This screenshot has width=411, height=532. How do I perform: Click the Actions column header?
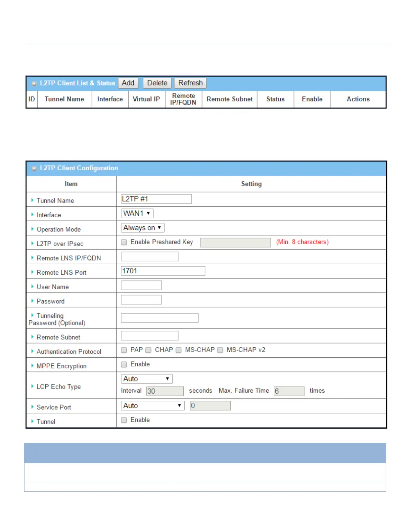(x=358, y=99)
